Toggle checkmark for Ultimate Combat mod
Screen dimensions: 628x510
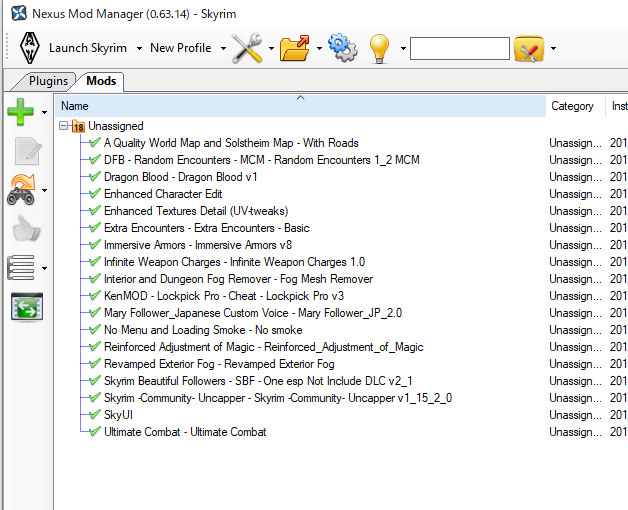tap(94, 432)
